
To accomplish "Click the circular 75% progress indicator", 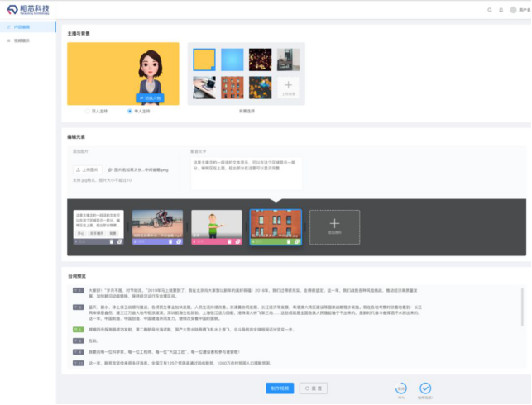I will 401,388.
